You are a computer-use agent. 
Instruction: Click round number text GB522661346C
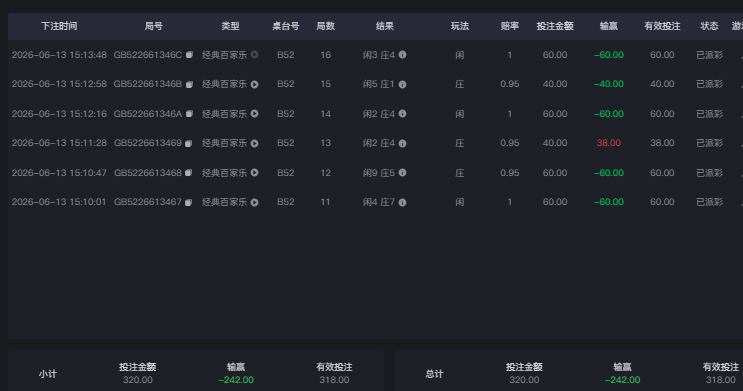pyautogui.click(x=148, y=55)
